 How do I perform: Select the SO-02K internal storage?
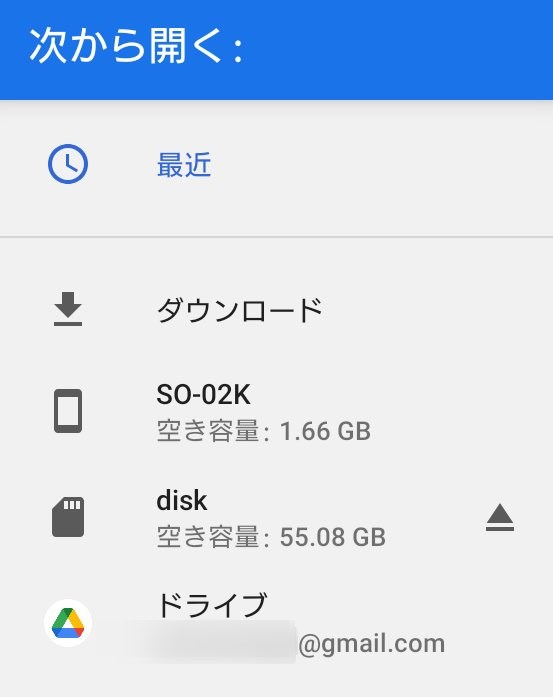(276, 412)
